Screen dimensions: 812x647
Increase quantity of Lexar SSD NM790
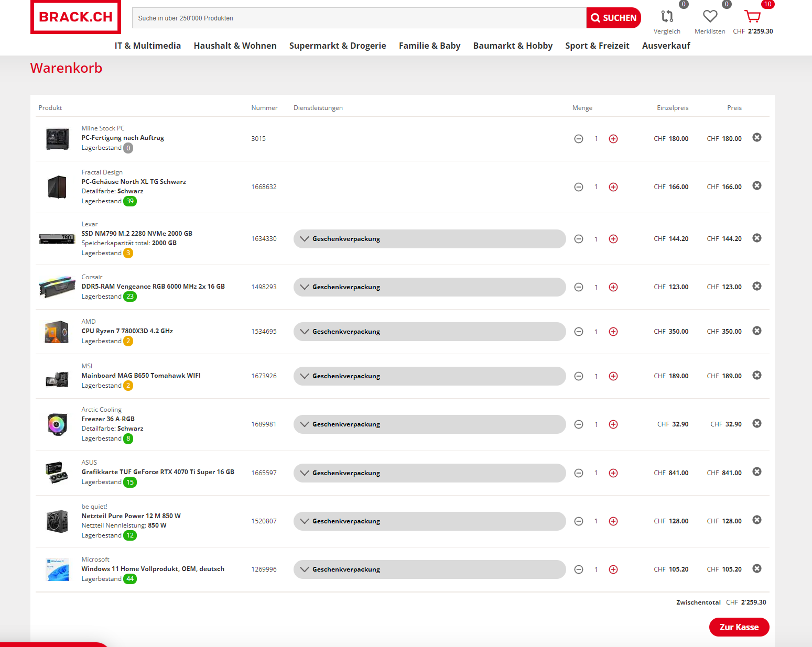click(613, 239)
